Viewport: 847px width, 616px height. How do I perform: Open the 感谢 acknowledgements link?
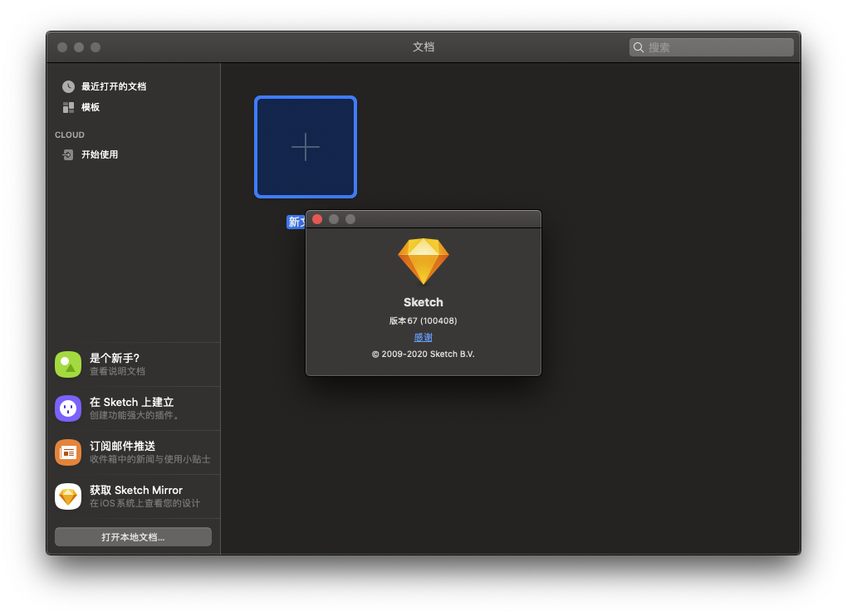[x=423, y=337]
